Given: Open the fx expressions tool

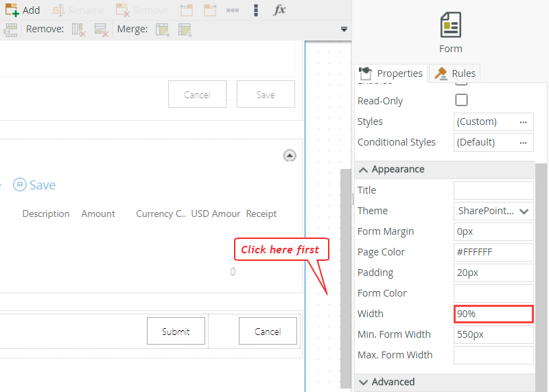Looking at the screenshot, I should point(279,10).
